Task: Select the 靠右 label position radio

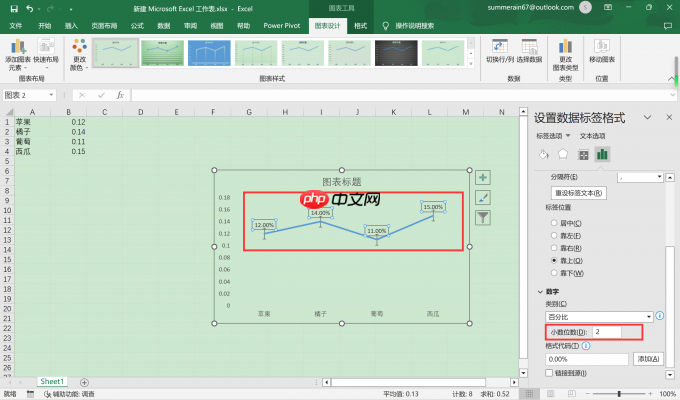Action: [554, 248]
